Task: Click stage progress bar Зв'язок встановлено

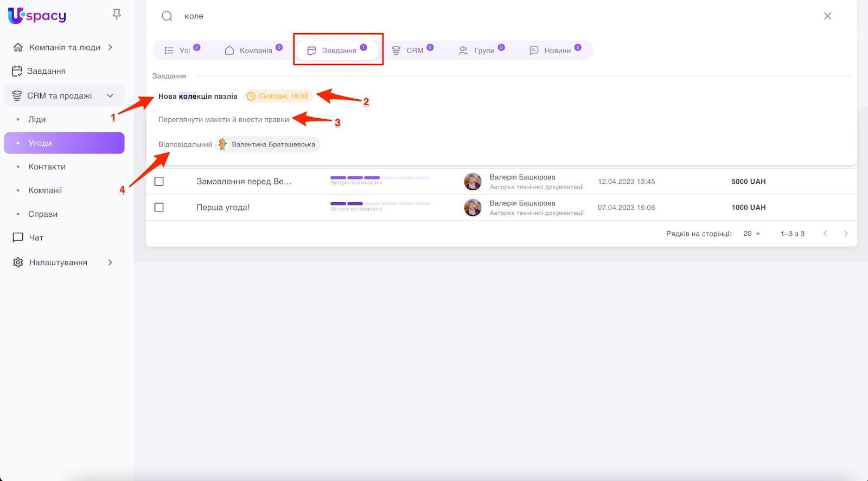Action: (x=380, y=204)
